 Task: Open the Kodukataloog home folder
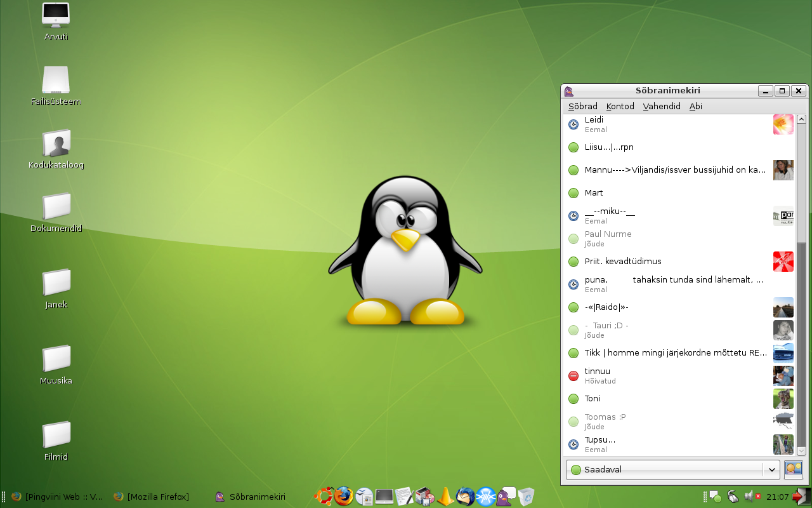coord(56,150)
